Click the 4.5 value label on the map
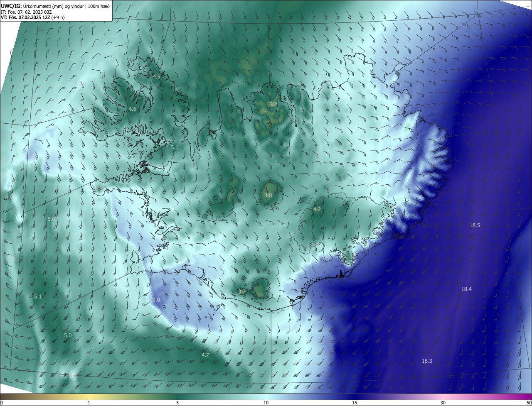The height and width of the screenshot is (406, 532). (157, 77)
